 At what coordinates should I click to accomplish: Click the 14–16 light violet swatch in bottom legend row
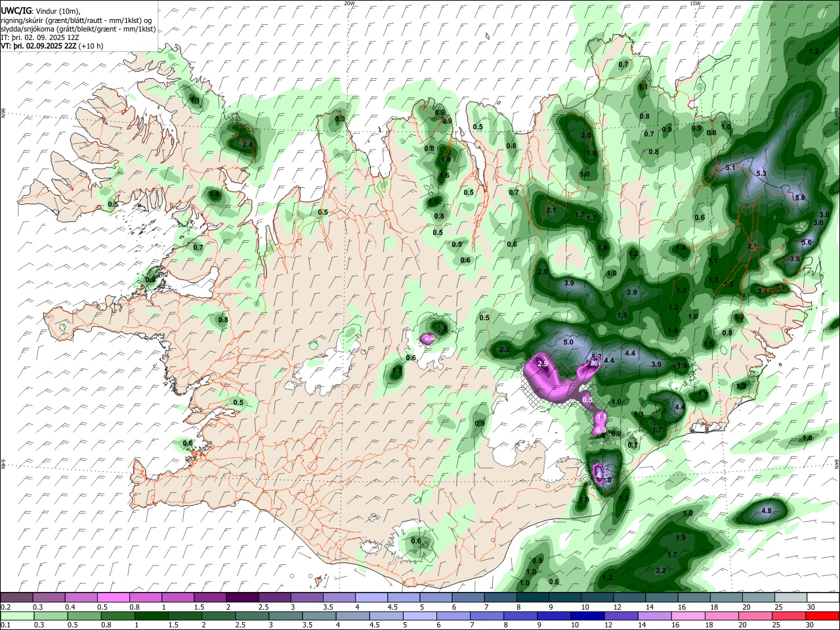655,616
